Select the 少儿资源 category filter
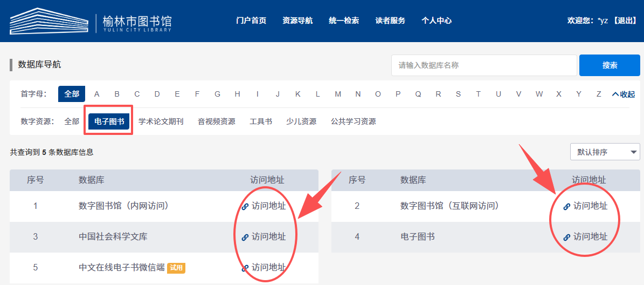 pyautogui.click(x=301, y=121)
